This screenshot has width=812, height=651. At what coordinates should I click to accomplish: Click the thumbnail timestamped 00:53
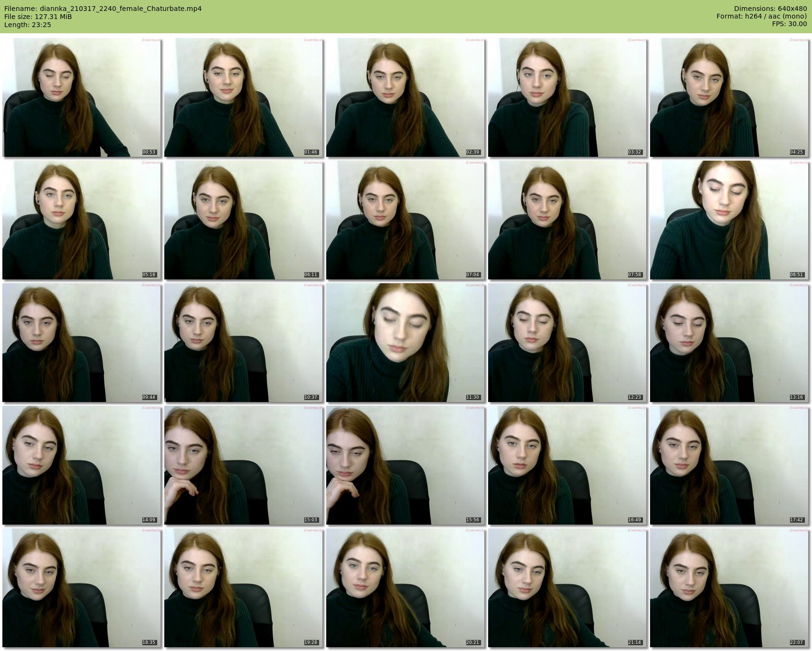[82, 97]
